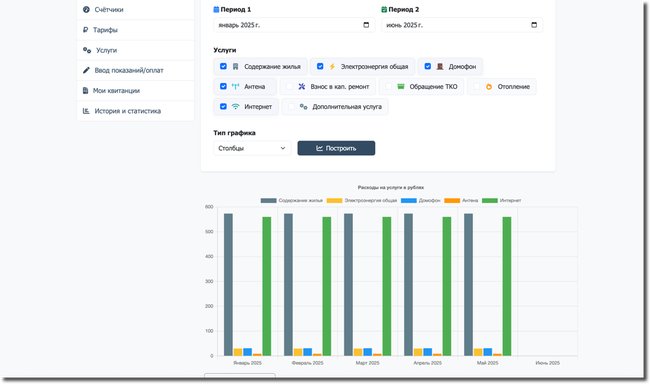Click the Февраль 2025 axis label
Screen dimensions: 650x384
click(308, 363)
